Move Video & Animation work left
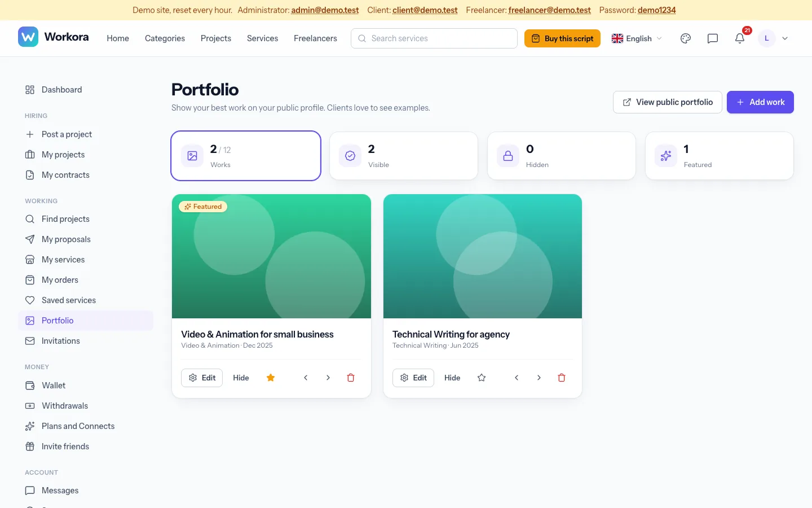This screenshot has width=812, height=508. (x=306, y=378)
